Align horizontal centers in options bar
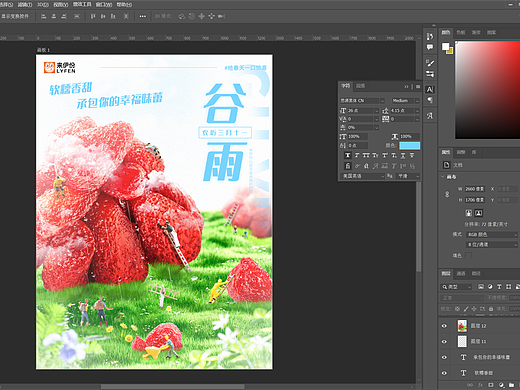Screen dimensions: 520x390 coord(54,16)
